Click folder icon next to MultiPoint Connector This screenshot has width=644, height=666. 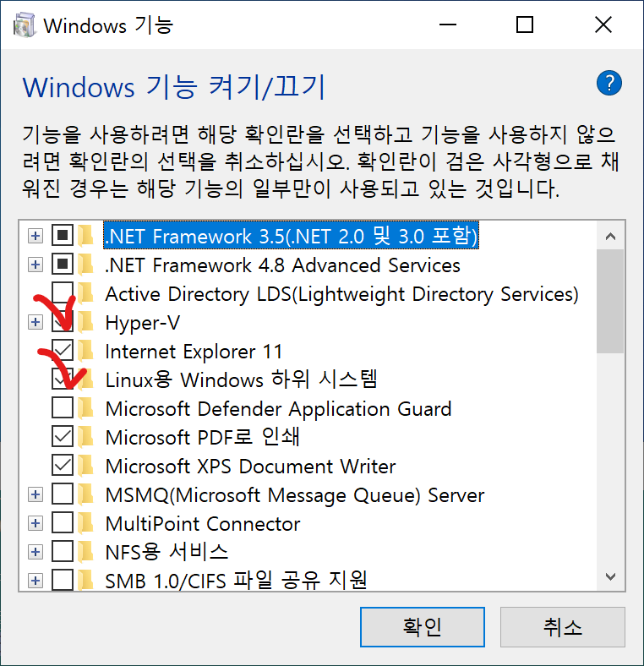pos(86,523)
